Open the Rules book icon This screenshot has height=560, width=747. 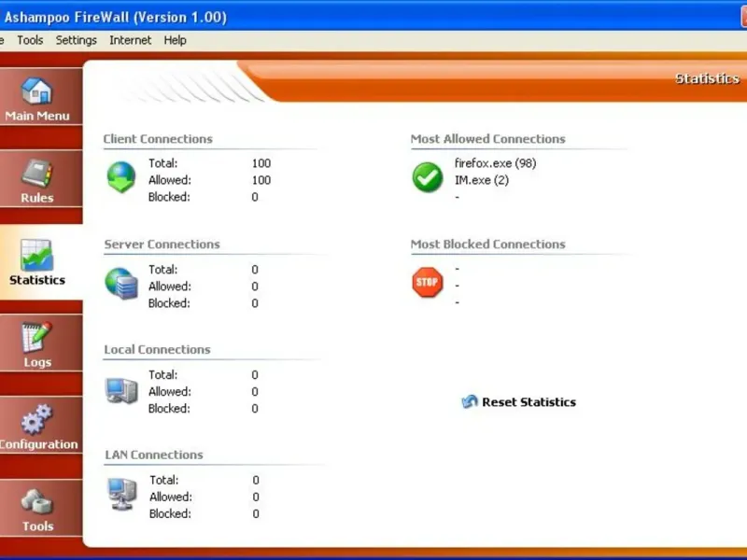click(36, 174)
